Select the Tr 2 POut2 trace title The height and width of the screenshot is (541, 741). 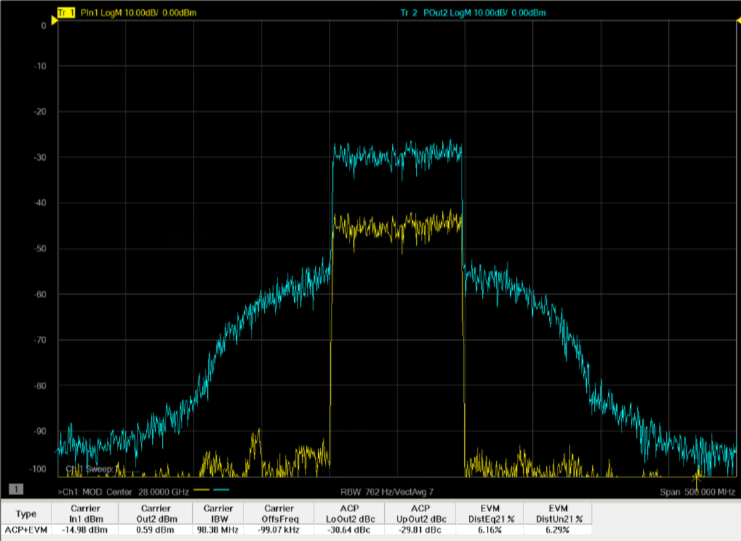point(473,13)
